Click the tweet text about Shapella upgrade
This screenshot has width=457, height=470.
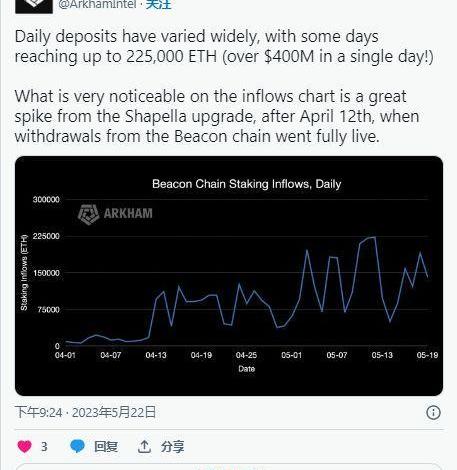[x=217, y=116]
